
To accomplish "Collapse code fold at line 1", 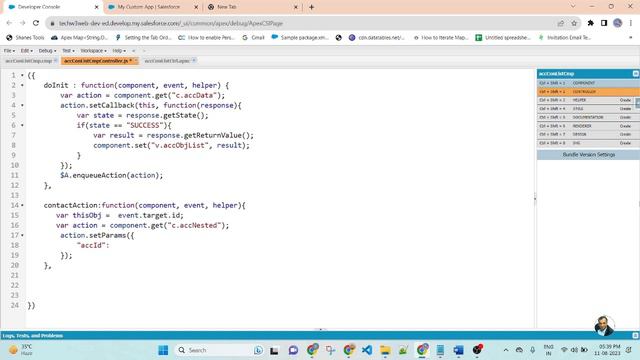I will coord(22,76).
